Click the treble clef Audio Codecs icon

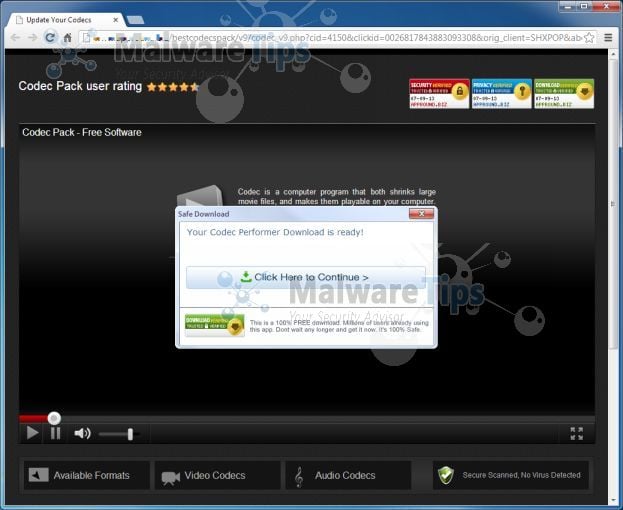click(x=299, y=477)
